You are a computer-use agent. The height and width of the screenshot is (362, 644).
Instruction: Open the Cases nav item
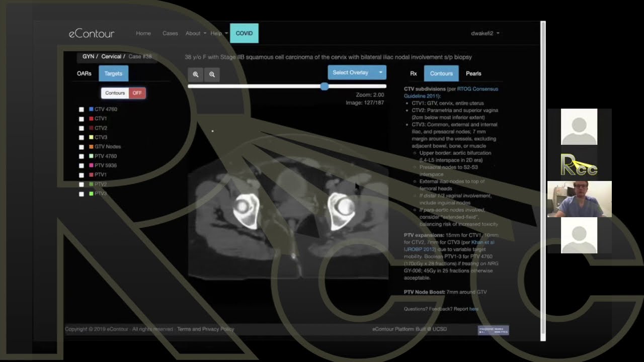[x=170, y=33]
